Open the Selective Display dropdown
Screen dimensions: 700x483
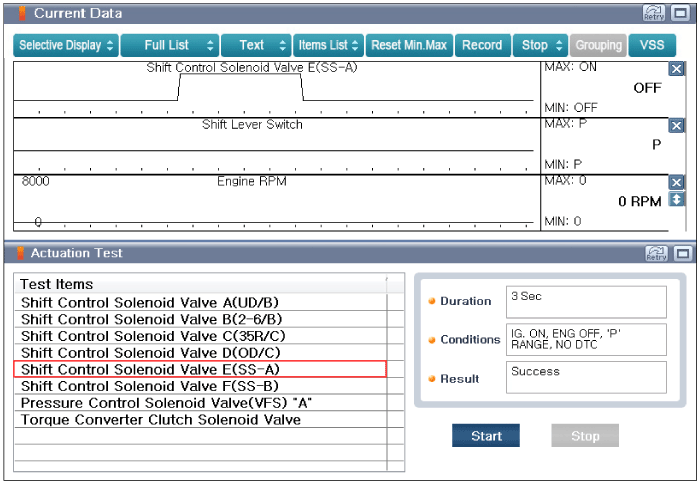[66, 45]
